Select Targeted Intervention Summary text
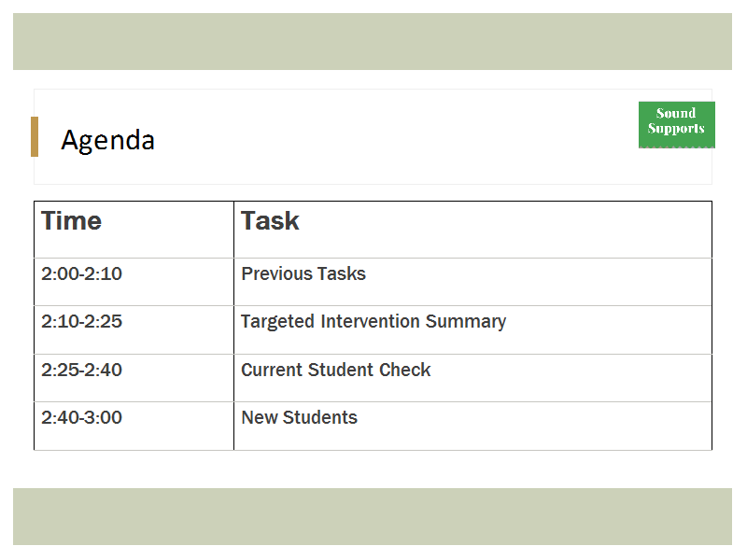The width and height of the screenshot is (747, 560). (x=373, y=322)
